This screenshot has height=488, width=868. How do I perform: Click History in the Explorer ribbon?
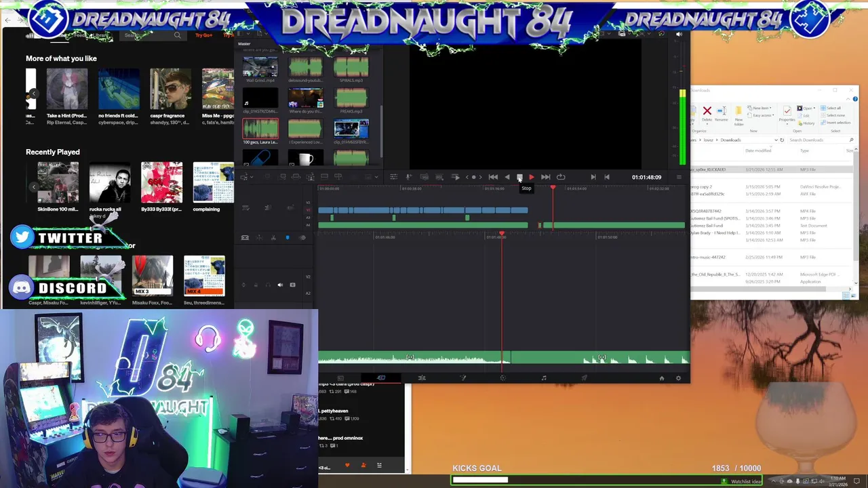806,123
